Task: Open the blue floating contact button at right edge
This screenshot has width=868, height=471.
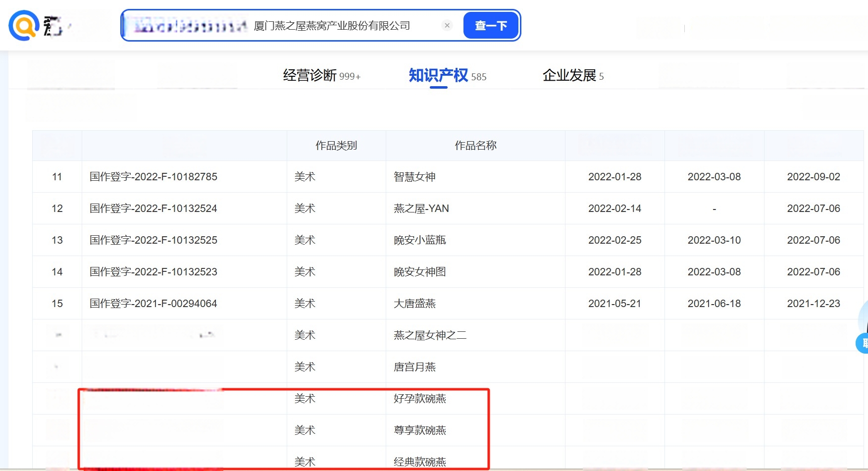Action: pos(863,343)
